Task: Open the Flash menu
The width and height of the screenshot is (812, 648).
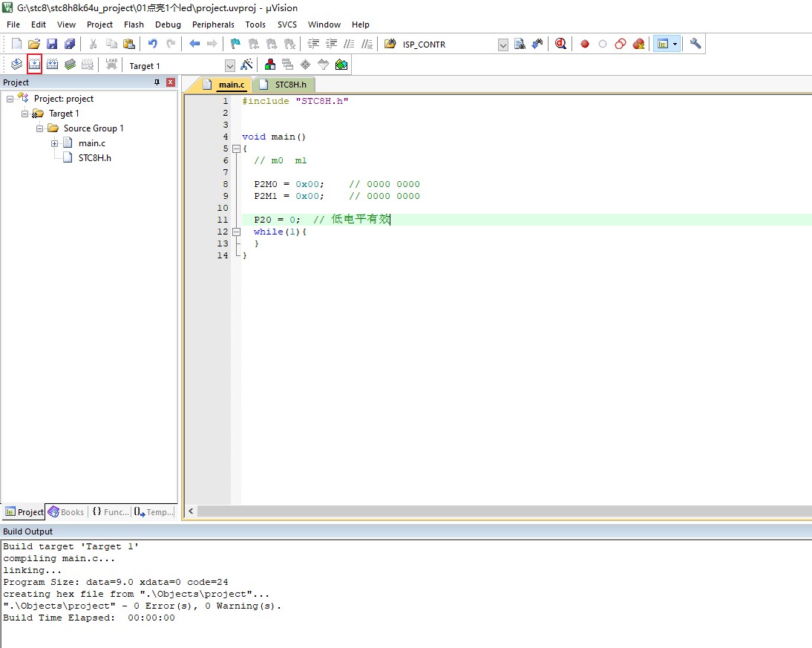Action: click(134, 24)
